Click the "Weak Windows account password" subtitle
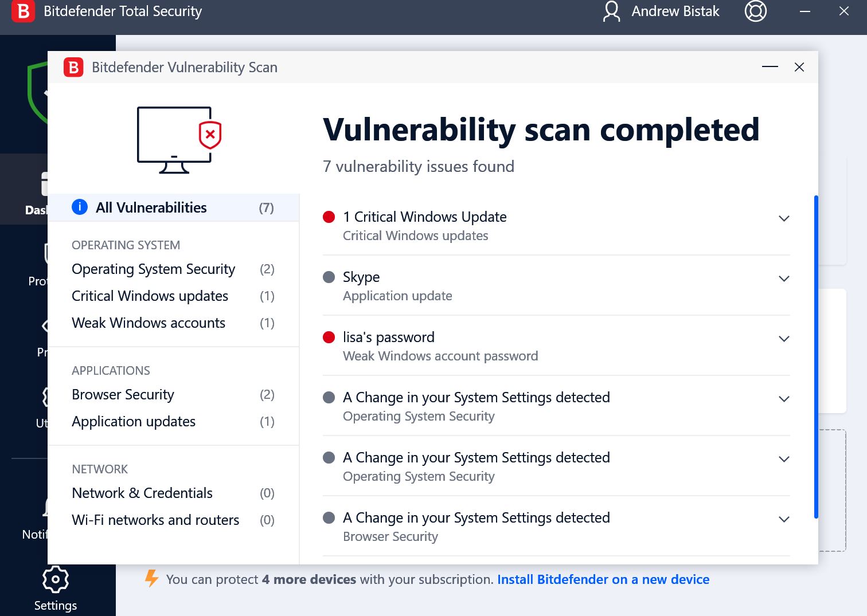Screen dimensions: 867x616 (440, 356)
